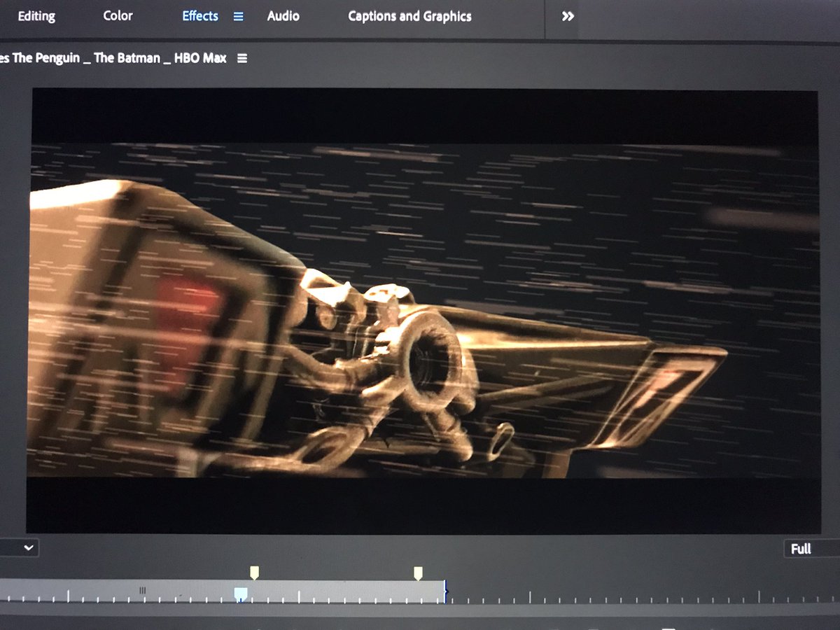Switch to the Editing workspace tab
The width and height of the screenshot is (840, 630).
coord(36,16)
